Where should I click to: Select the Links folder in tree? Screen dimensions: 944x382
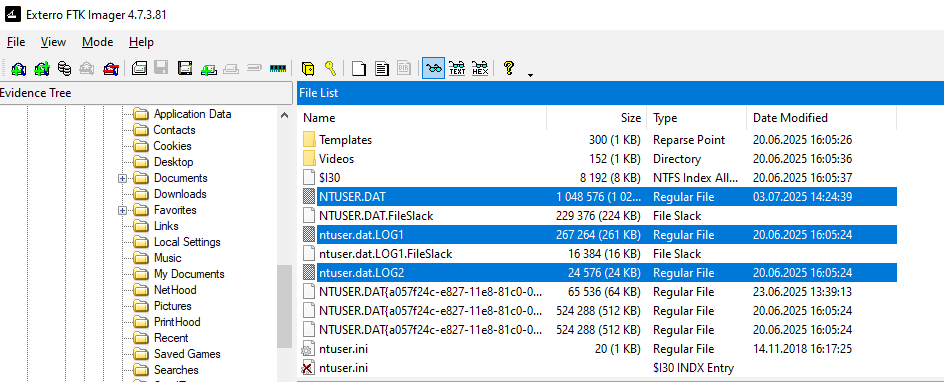coord(166,226)
